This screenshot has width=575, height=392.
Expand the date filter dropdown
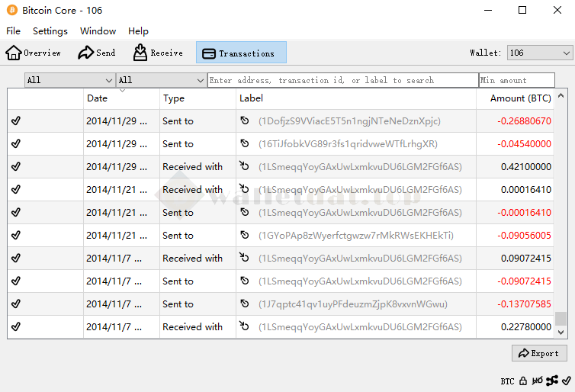[69, 80]
